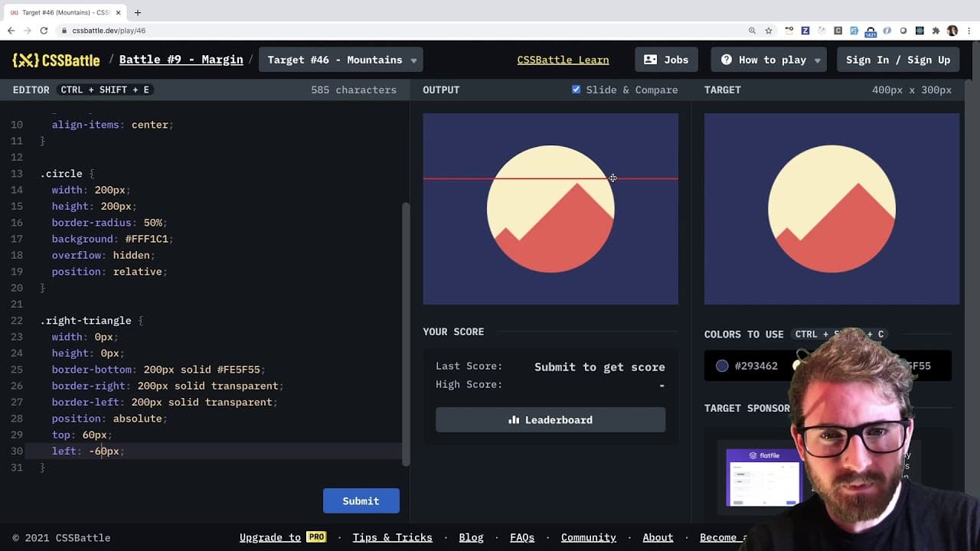Click the lock icon in the address bar
The width and height of the screenshot is (980, 551).
(x=65, y=31)
